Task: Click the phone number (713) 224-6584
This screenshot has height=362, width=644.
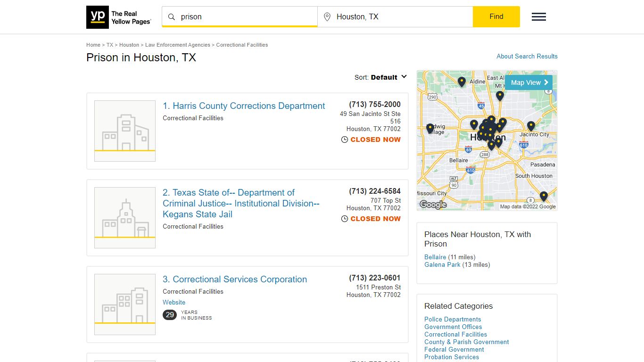Action: (375, 191)
